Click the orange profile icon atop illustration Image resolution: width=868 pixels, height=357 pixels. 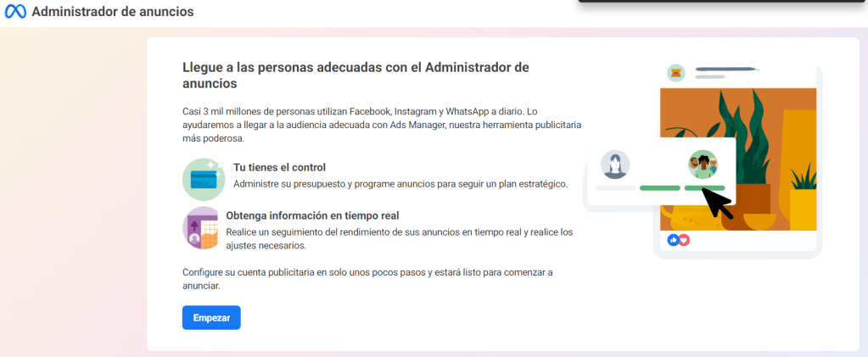pos(675,73)
